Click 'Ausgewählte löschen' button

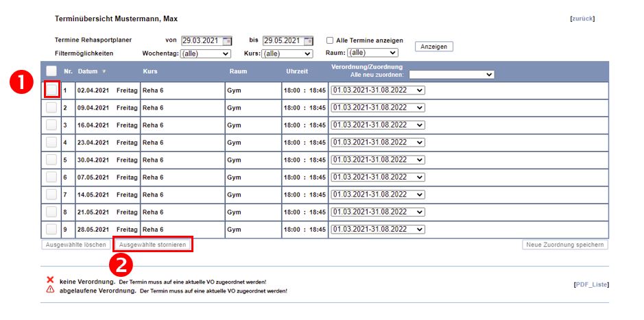(75, 245)
